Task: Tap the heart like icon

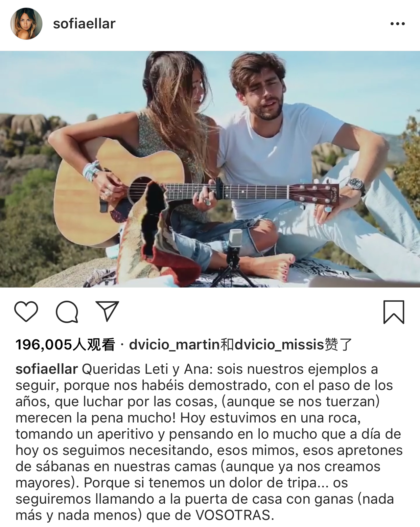Action: [x=26, y=312]
